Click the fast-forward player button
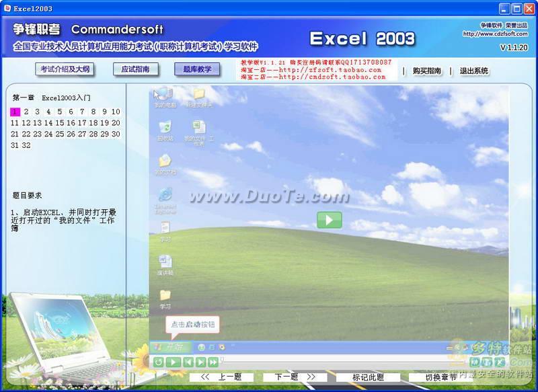This screenshot has width=538, height=392. [x=213, y=362]
